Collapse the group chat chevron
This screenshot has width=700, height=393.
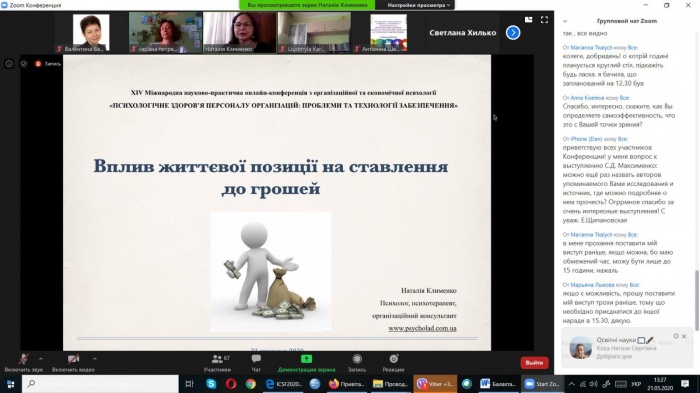click(x=565, y=21)
